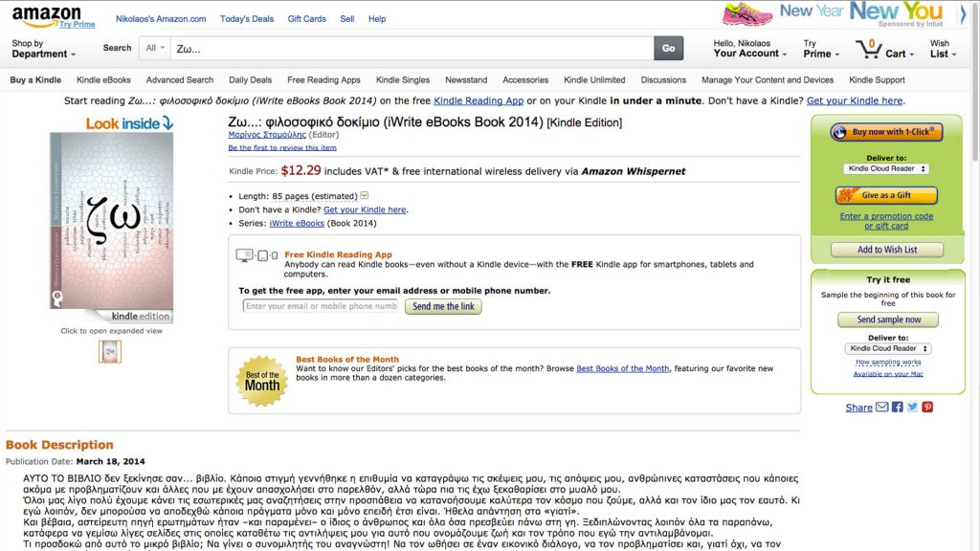Open Daily Deals tab
The image size is (980, 551).
[x=250, y=80]
